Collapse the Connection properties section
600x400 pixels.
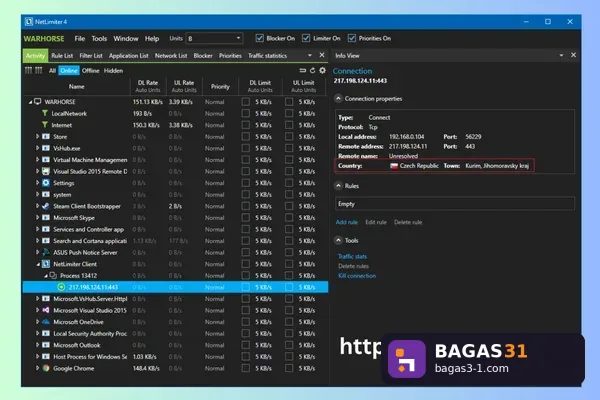338,98
